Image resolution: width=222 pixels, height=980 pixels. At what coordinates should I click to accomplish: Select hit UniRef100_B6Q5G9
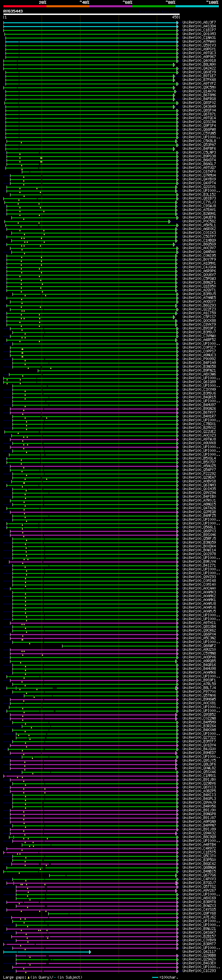coord(199,244)
